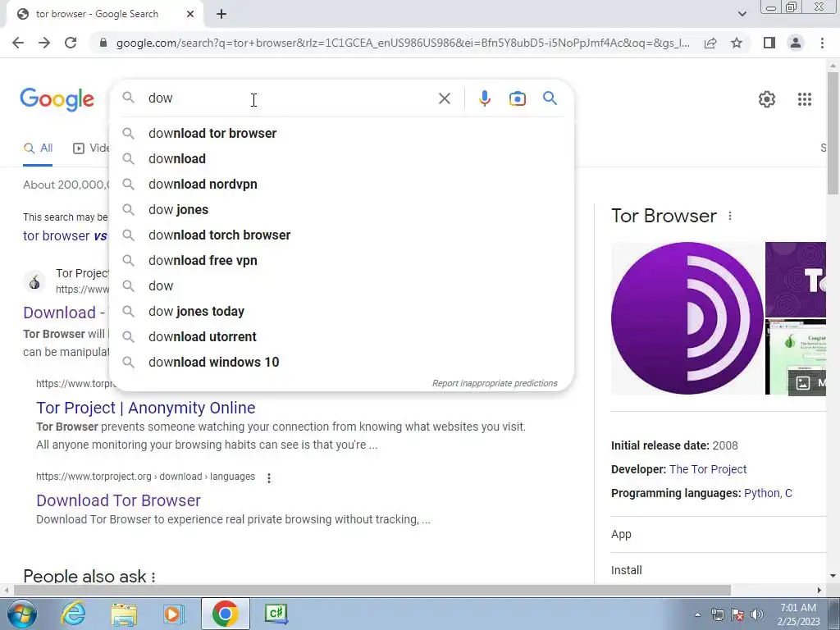The height and width of the screenshot is (630, 840).
Task: Go back to the previous page
Action: (18, 43)
